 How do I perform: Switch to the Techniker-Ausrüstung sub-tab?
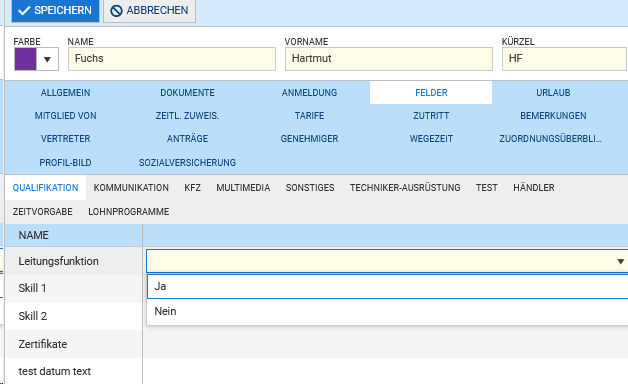tap(405, 188)
